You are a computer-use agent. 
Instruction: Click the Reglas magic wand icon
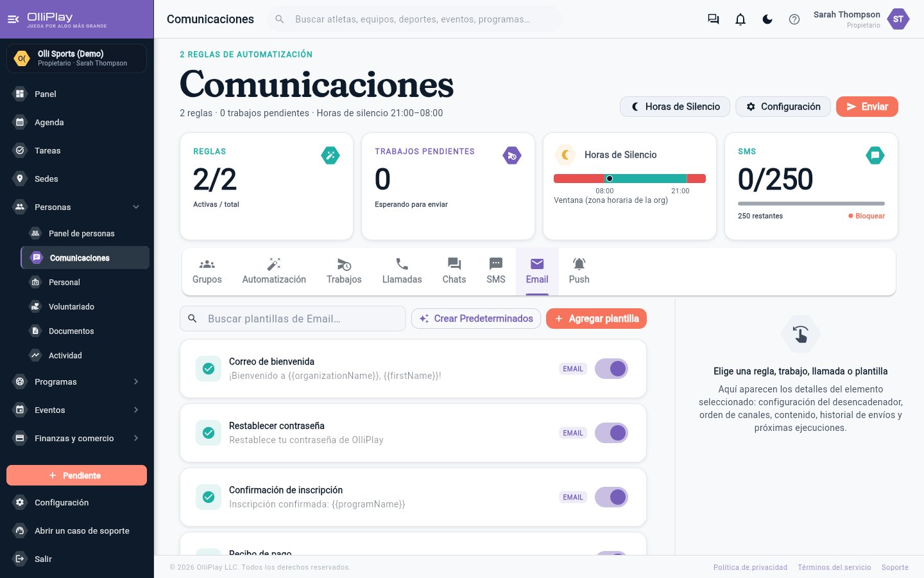330,155
